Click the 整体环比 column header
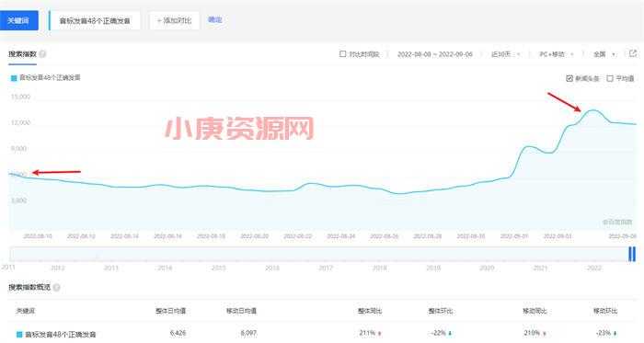Image resolution: width=644 pixels, height=343 pixels. pyautogui.click(x=441, y=311)
